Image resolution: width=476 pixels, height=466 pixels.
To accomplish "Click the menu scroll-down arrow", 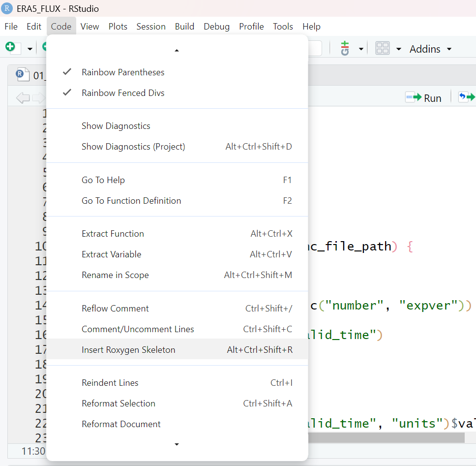I will point(177,444).
